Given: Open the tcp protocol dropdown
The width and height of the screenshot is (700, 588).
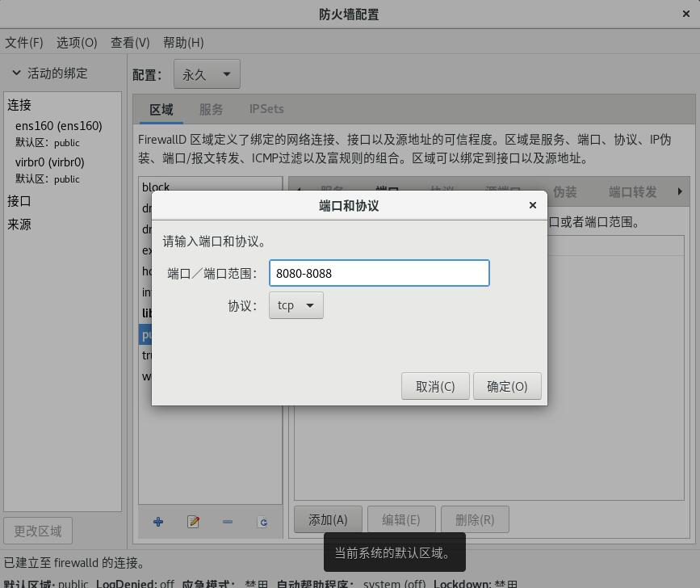Looking at the screenshot, I should click(x=296, y=305).
